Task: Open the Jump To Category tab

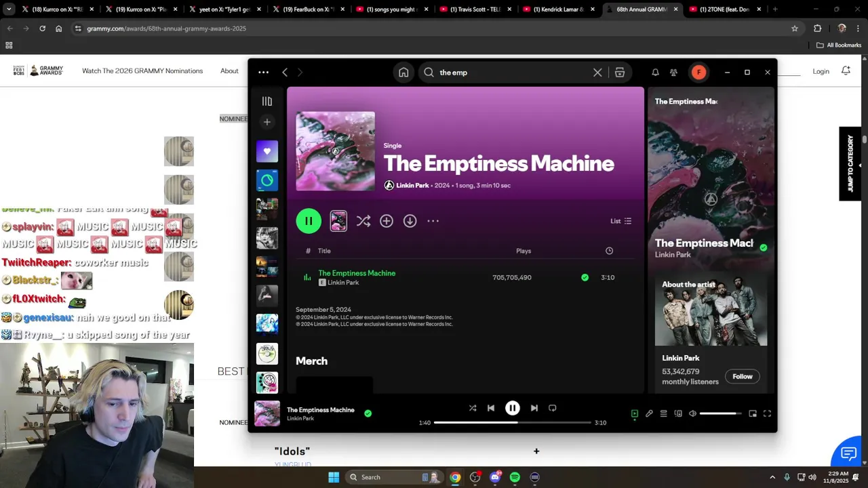Action: [850, 163]
